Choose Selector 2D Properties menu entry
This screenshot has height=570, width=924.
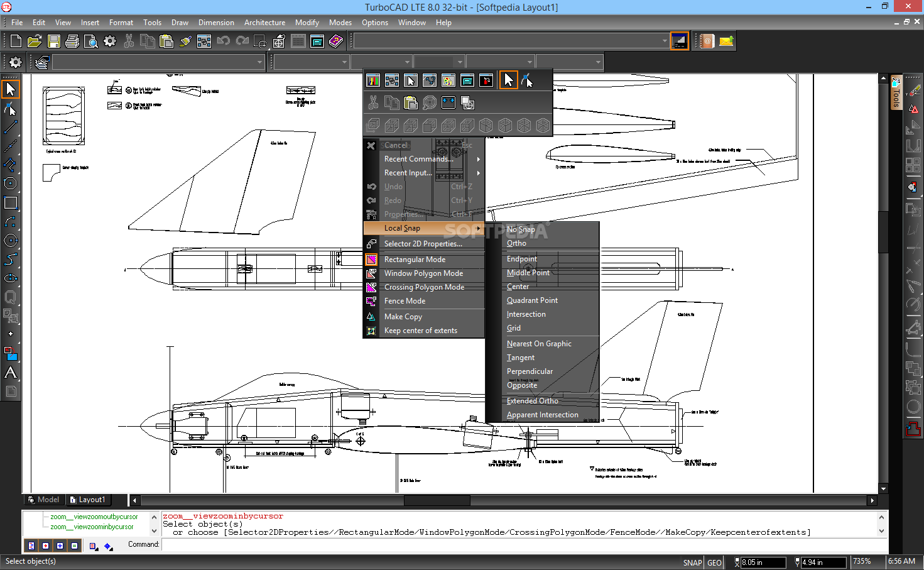424,244
